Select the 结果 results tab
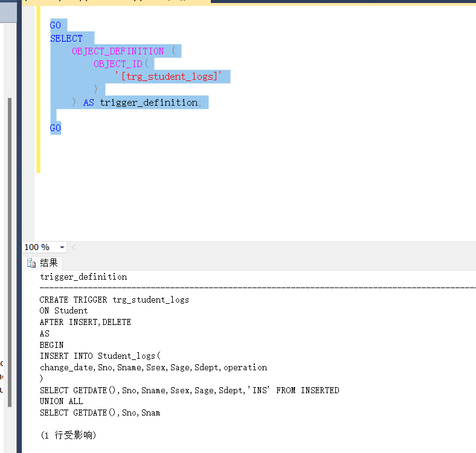476x453 pixels. coord(43,263)
